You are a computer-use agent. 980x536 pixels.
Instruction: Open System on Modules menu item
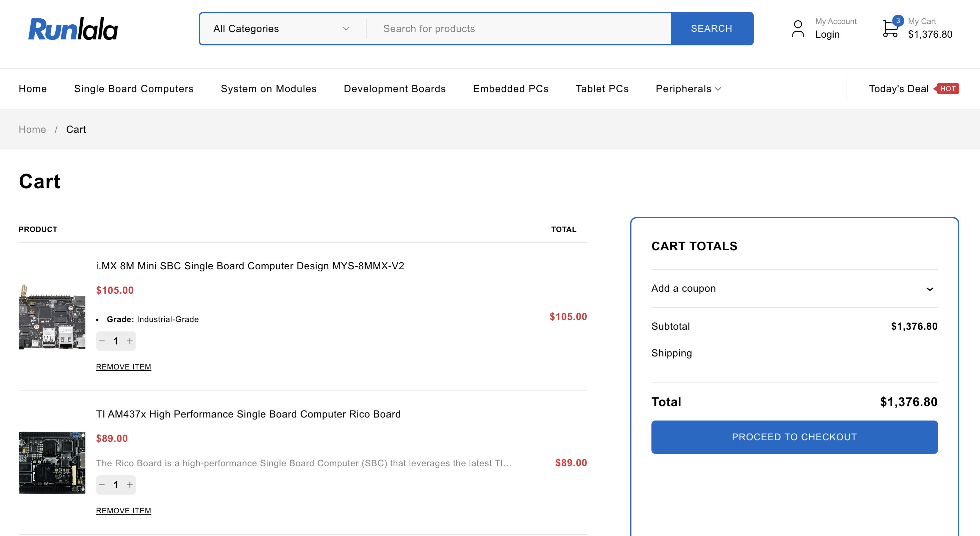point(269,89)
